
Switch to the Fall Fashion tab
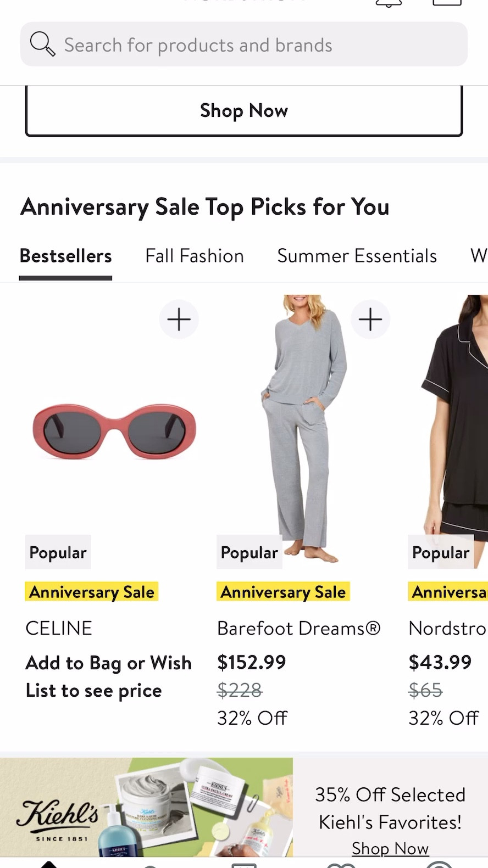[195, 256]
